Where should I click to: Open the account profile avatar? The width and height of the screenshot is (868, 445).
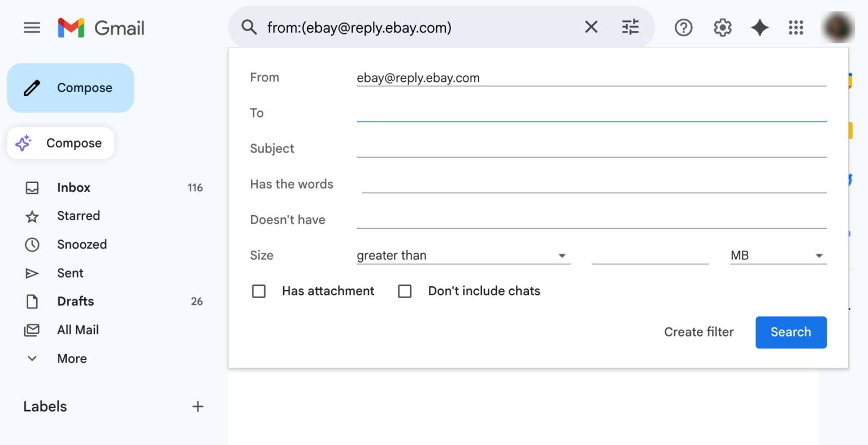click(x=837, y=27)
